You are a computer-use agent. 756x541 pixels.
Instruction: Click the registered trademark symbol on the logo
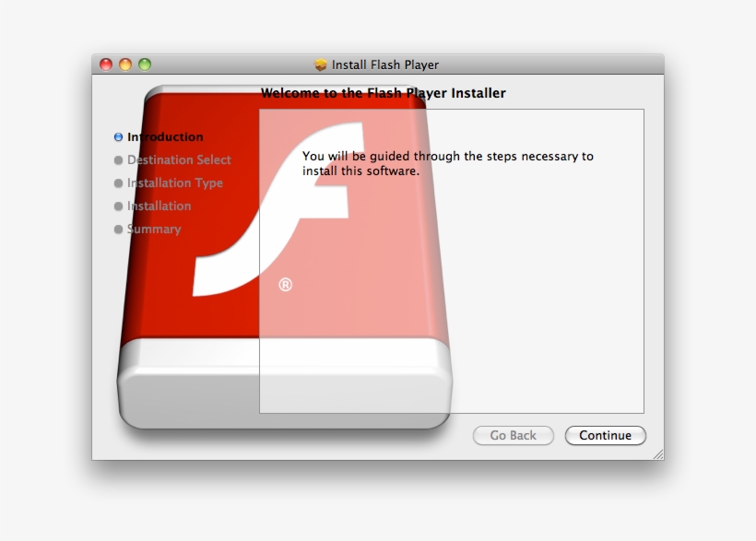pyautogui.click(x=286, y=284)
